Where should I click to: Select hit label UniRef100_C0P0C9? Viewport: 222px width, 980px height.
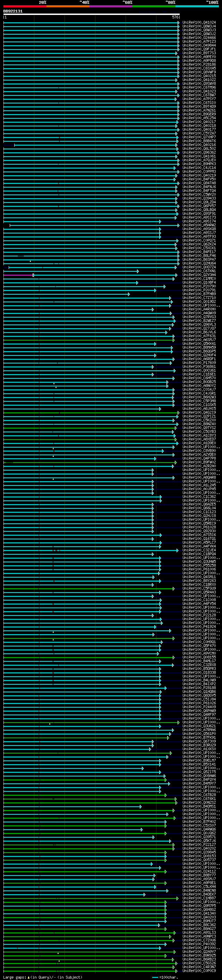click(199, 971)
